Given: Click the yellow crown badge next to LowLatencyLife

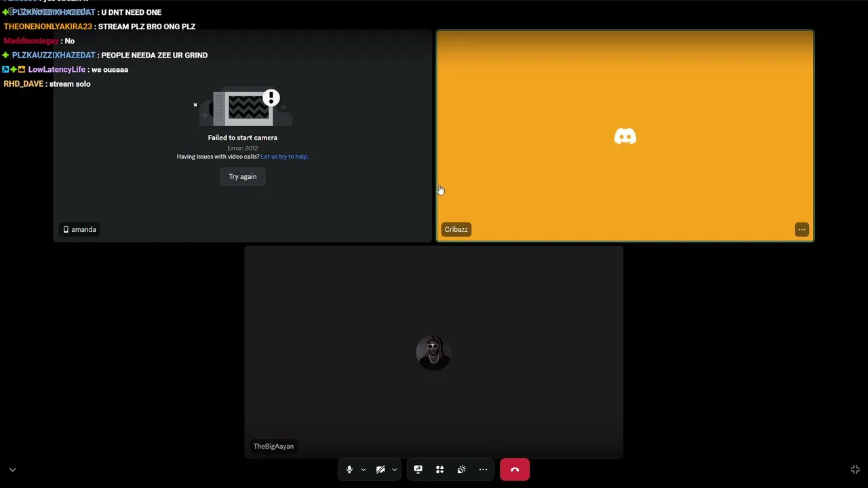Looking at the screenshot, I should pyautogui.click(x=22, y=69).
